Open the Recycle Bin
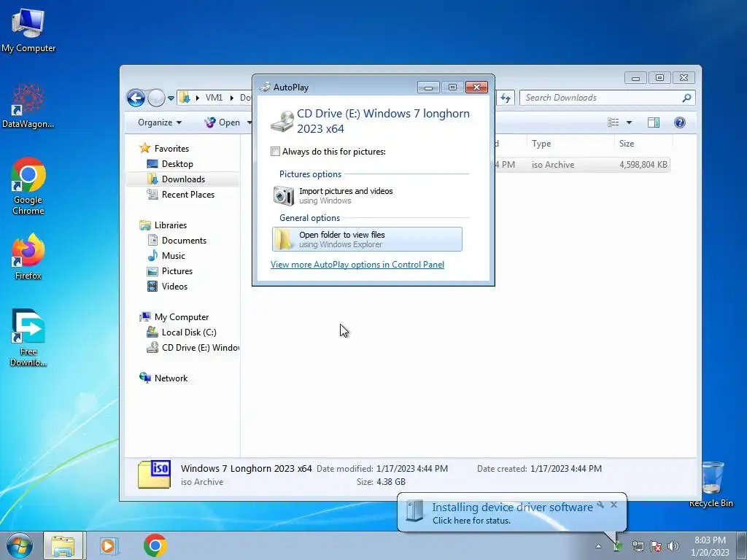Screen dimensions: 747x560 click(x=711, y=484)
